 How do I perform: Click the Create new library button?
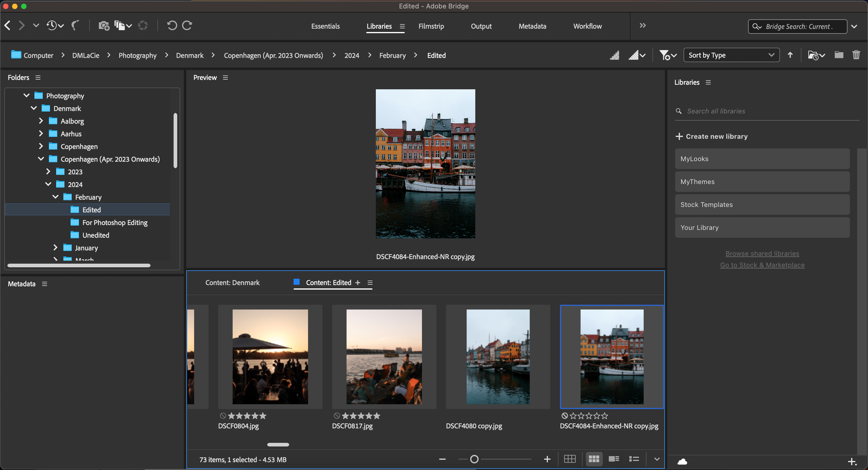coord(711,136)
